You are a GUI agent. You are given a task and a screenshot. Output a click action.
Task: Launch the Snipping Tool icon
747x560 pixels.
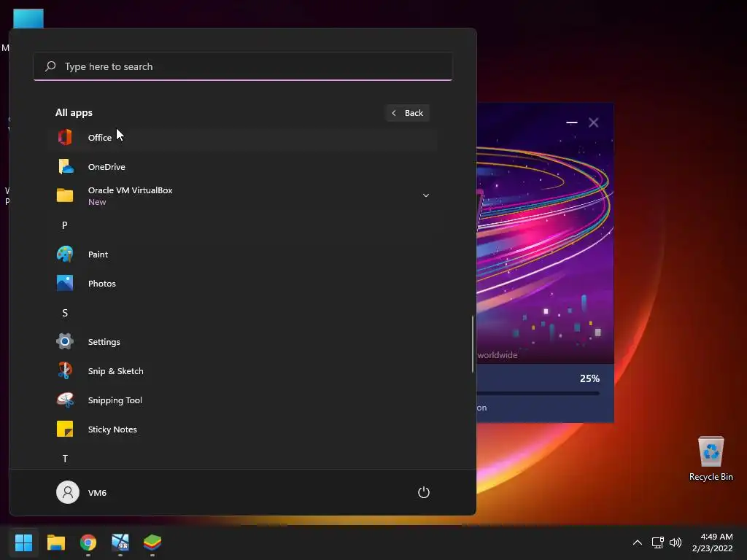pos(65,400)
